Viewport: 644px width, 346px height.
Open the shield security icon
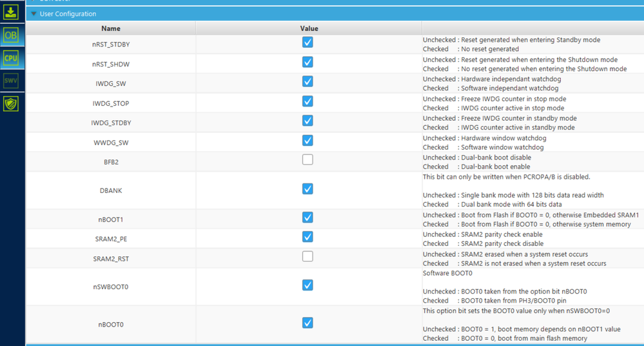[x=11, y=104]
